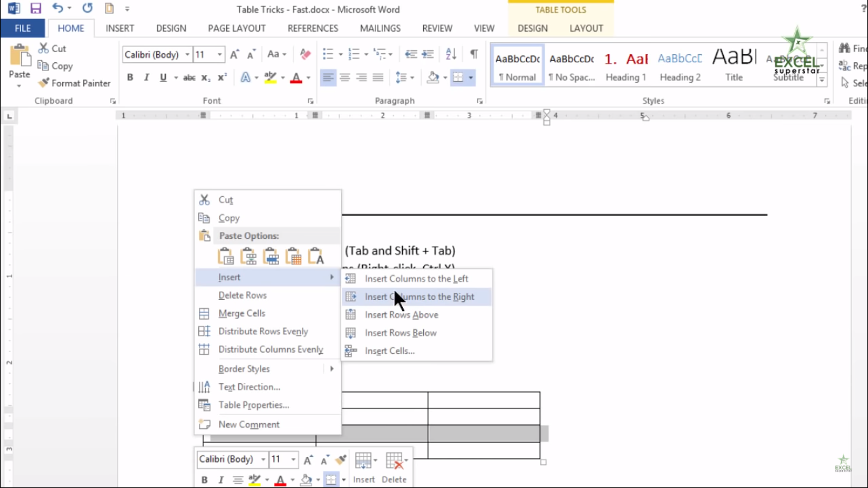Click the Decrease Indent icon
This screenshot has width=868, height=488.
click(411, 55)
